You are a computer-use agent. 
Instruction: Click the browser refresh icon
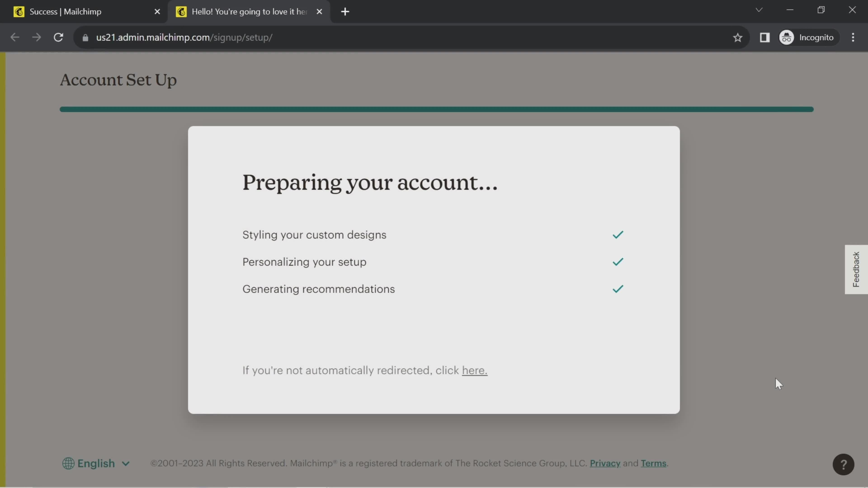[x=58, y=37]
